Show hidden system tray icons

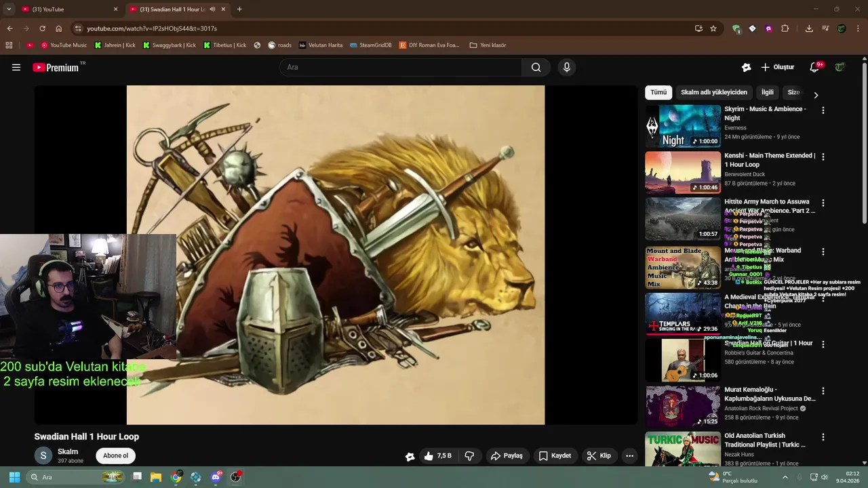785,477
